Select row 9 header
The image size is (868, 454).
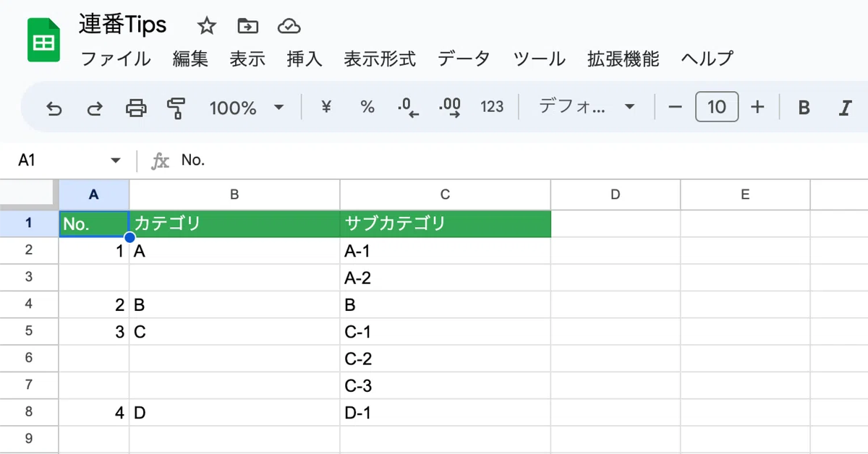29,439
